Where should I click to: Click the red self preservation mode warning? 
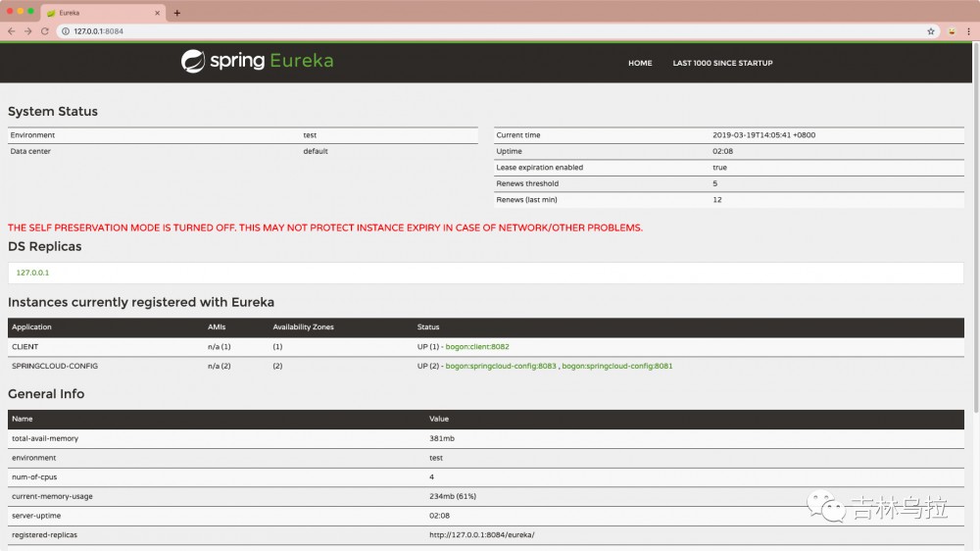[x=325, y=227]
